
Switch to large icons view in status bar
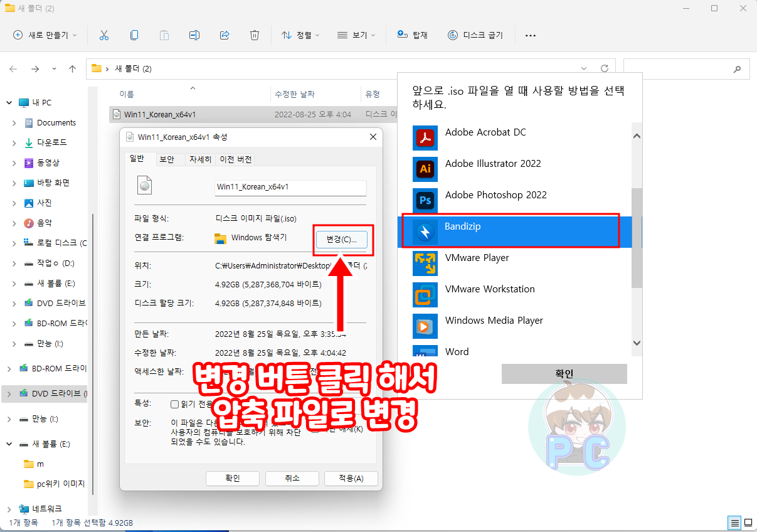click(x=748, y=523)
